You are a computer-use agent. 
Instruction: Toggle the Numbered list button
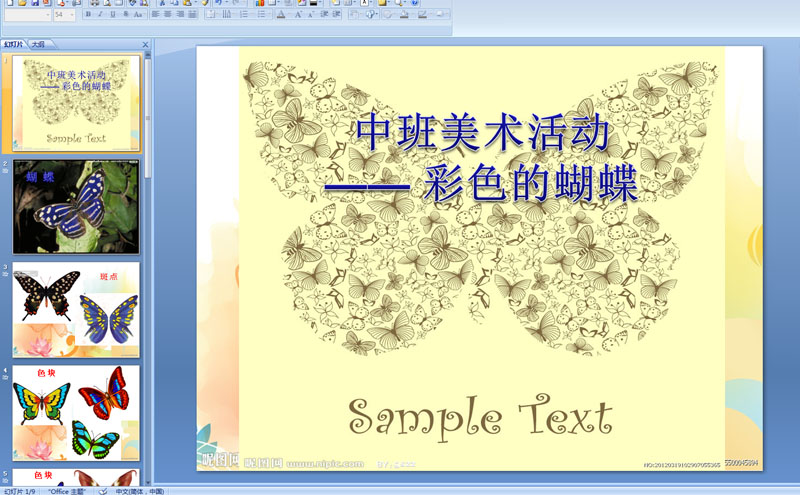click(x=244, y=14)
